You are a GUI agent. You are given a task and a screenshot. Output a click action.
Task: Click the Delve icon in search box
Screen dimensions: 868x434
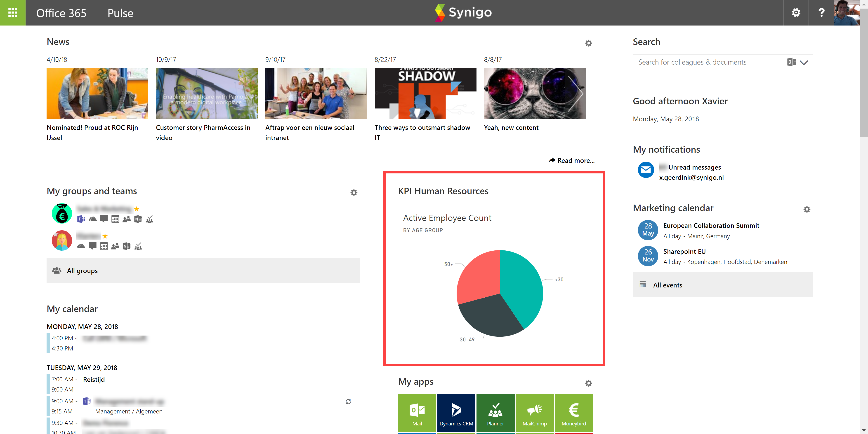tap(791, 62)
